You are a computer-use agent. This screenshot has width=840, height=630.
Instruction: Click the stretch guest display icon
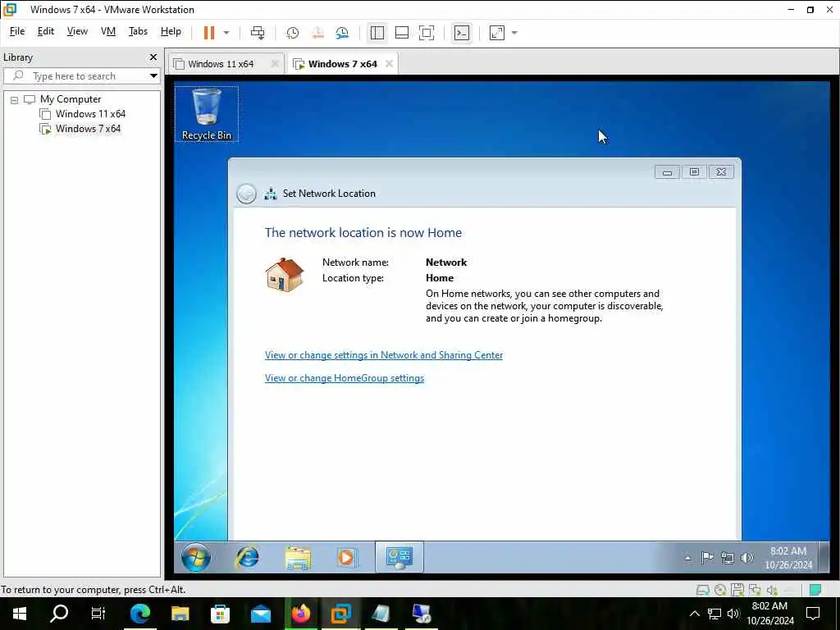[x=497, y=33]
